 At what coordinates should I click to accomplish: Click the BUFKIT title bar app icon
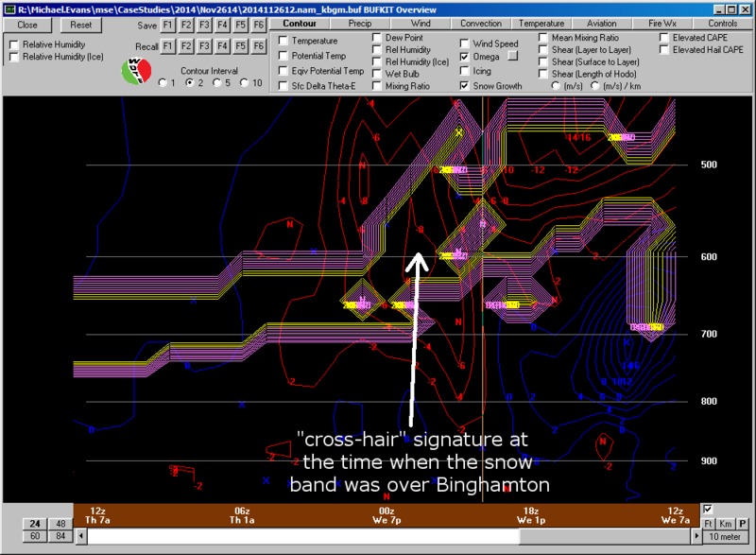click(x=9, y=9)
